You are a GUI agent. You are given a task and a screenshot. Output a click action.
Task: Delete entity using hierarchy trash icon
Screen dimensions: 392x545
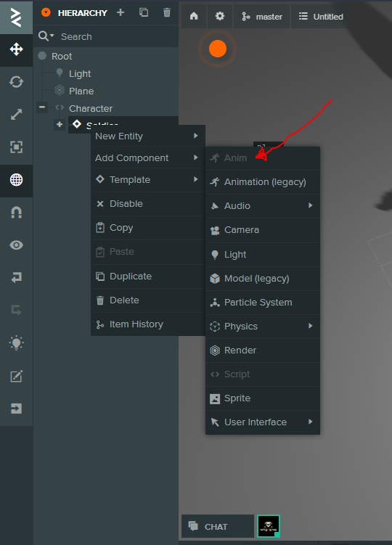point(167,13)
